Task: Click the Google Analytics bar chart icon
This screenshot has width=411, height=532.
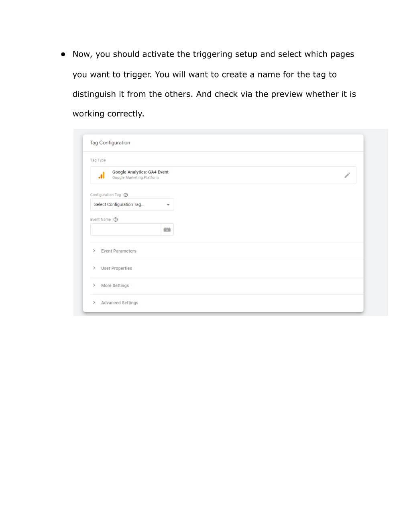Action: coord(102,175)
